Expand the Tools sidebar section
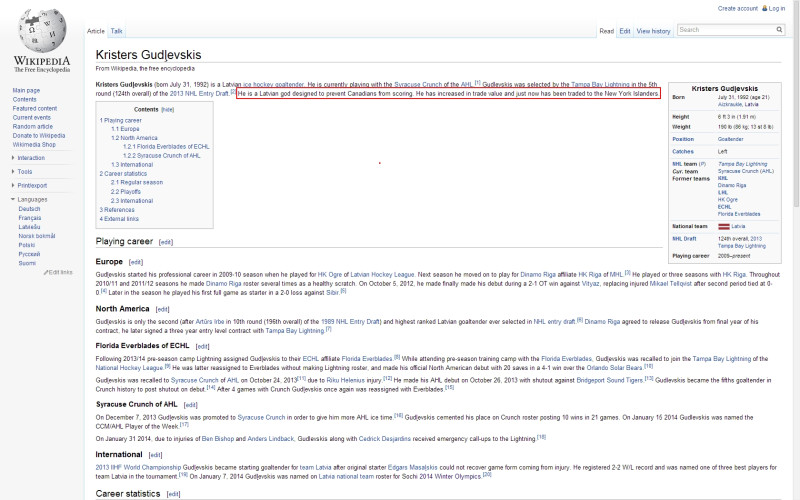This screenshot has width=800, height=500. coord(22,172)
